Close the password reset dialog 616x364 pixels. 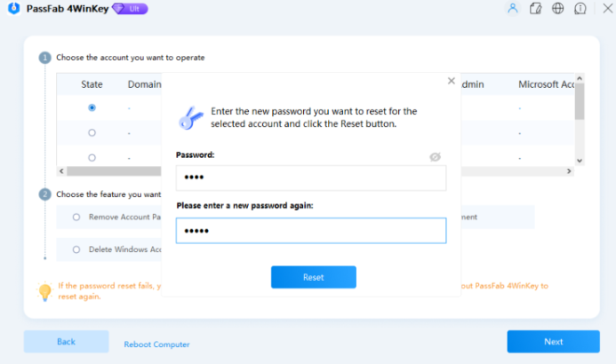(451, 81)
